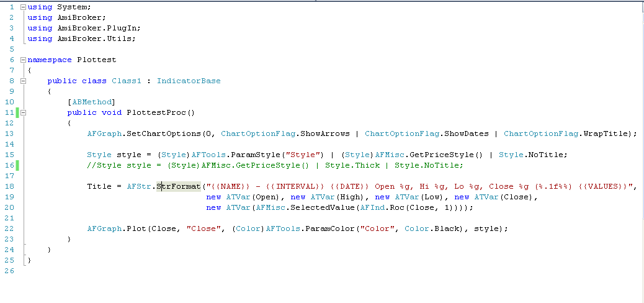Click 'SetChartOptions' method call
This screenshot has height=303, width=644.
pyautogui.click(x=164, y=133)
